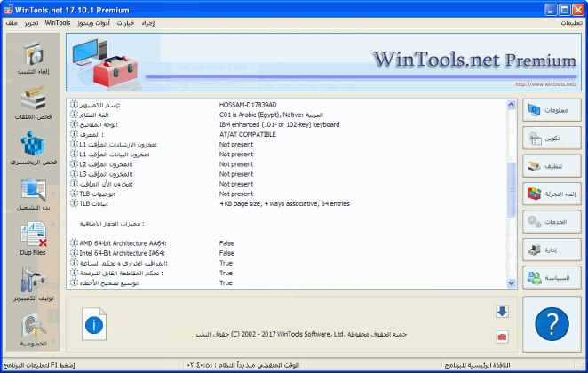This screenshot has width=588, height=373.
Task: Open the Tweak computer tool (توليف الكمبيوتر)
Action: pyautogui.click(x=33, y=284)
